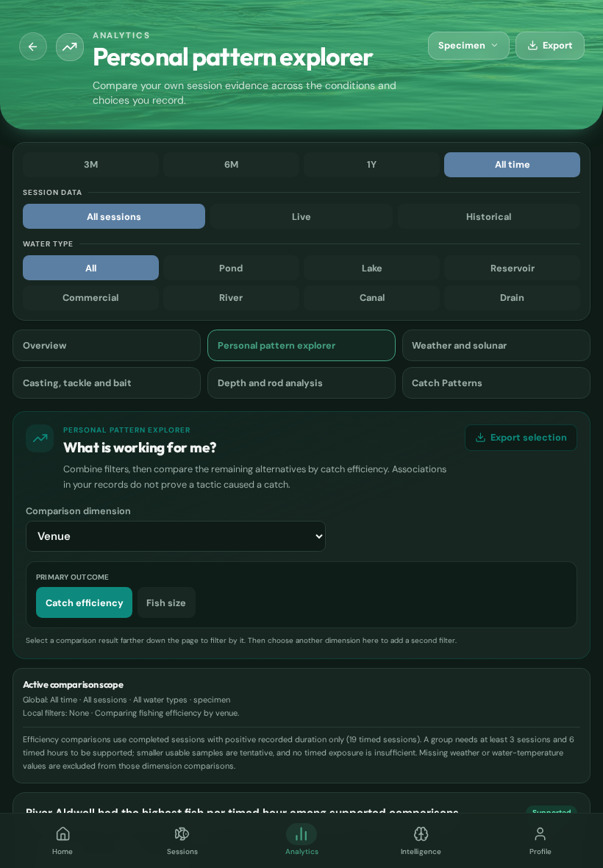Screen dimensions: 603x868
Task: Switch session data to Historical
Action: [489, 216]
